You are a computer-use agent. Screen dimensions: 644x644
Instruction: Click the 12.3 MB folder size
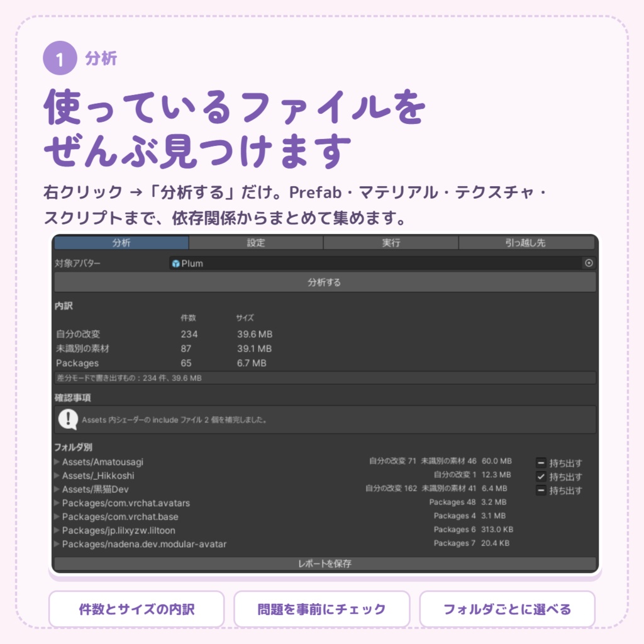coord(496,475)
